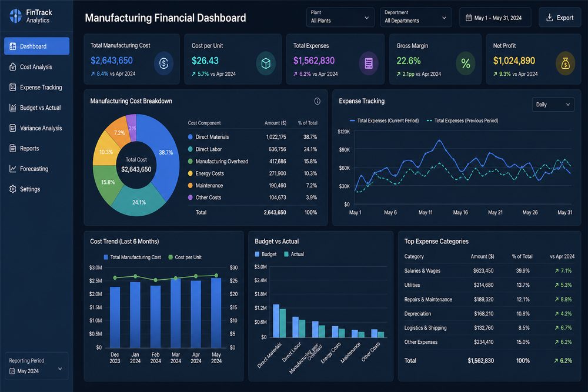The image size is (588, 392).
Task: Click the Export button
Action: 560,18
